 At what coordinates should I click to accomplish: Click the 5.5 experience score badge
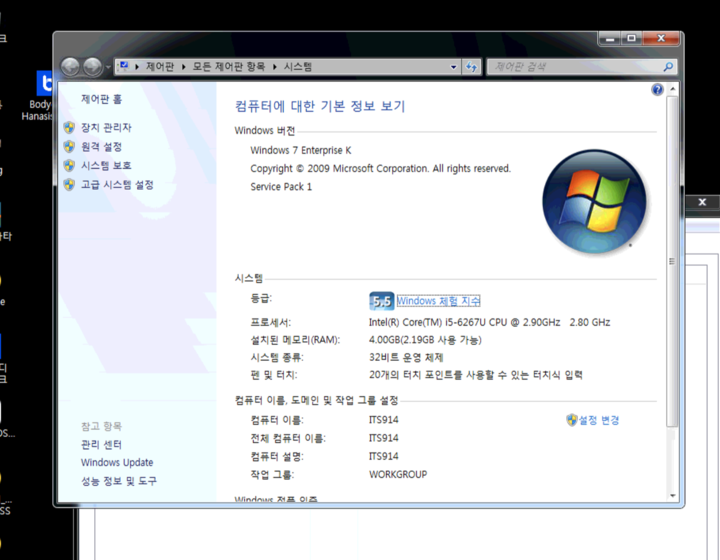tap(382, 301)
